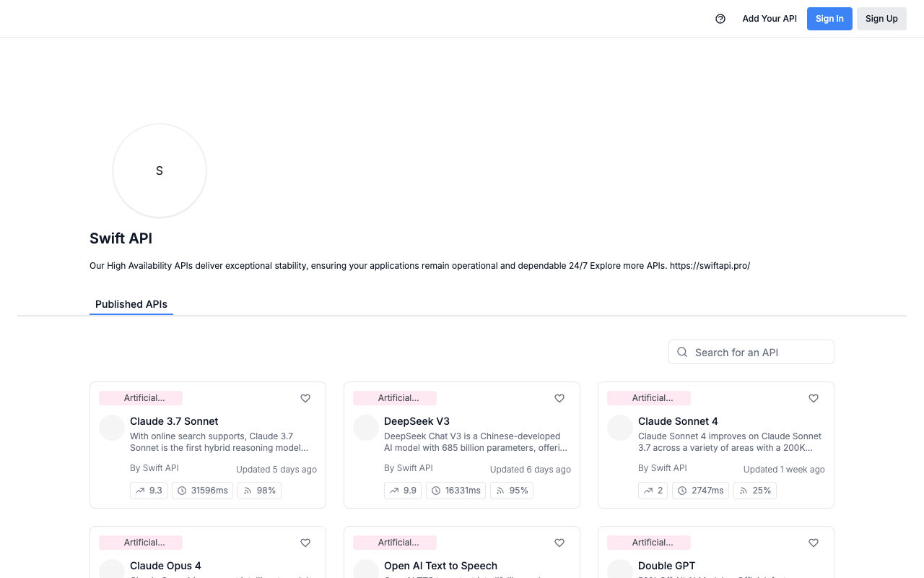924x578 pixels.
Task: Open the DeepSeek V3 API title
Action: coord(417,421)
